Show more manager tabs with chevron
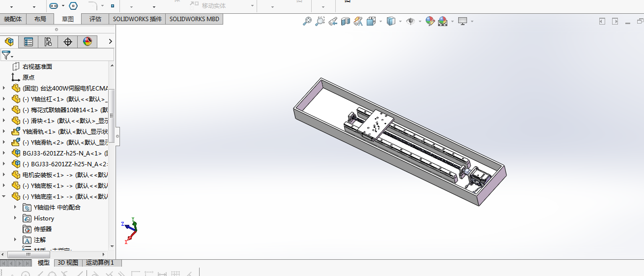The height and width of the screenshot is (276, 644). click(x=111, y=42)
